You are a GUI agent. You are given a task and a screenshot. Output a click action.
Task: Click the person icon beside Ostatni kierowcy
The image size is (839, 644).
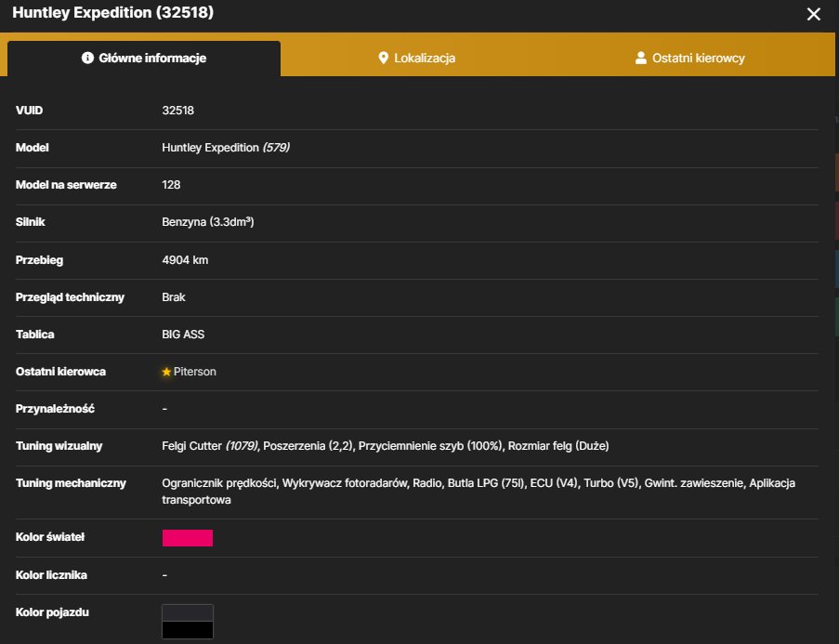640,58
